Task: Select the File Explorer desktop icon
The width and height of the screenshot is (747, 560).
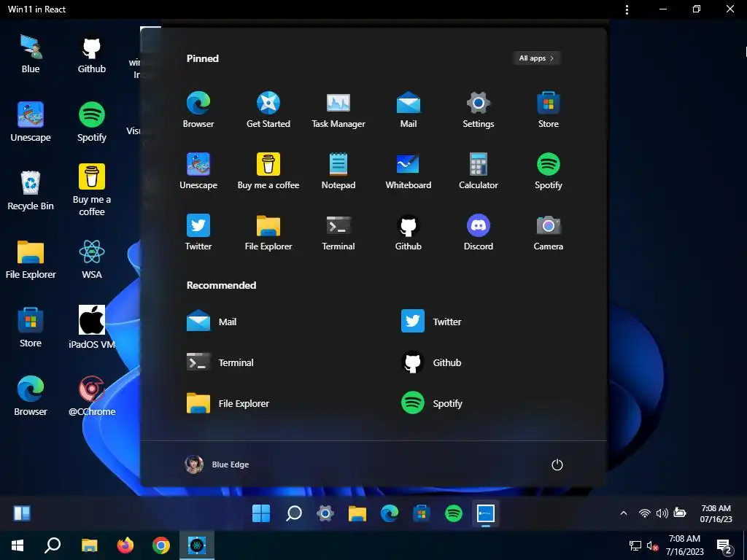Action: pyautogui.click(x=31, y=260)
